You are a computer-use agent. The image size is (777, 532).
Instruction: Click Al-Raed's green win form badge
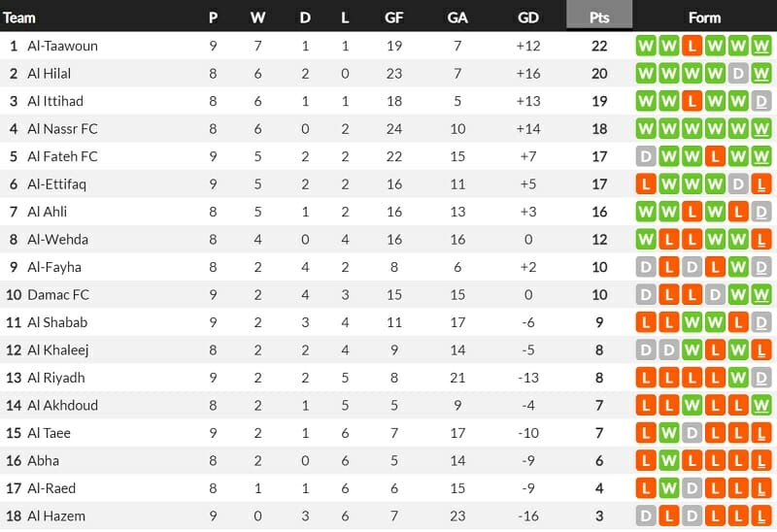point(670,488)
